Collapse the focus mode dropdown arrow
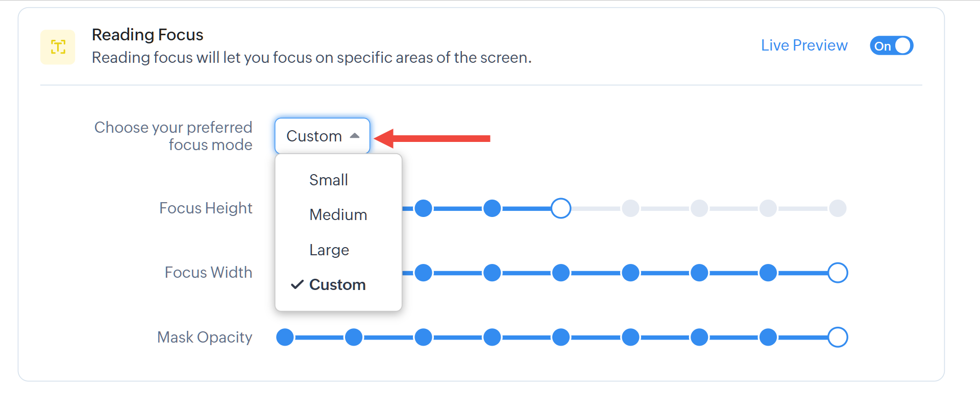 click(x=355, y=136)
